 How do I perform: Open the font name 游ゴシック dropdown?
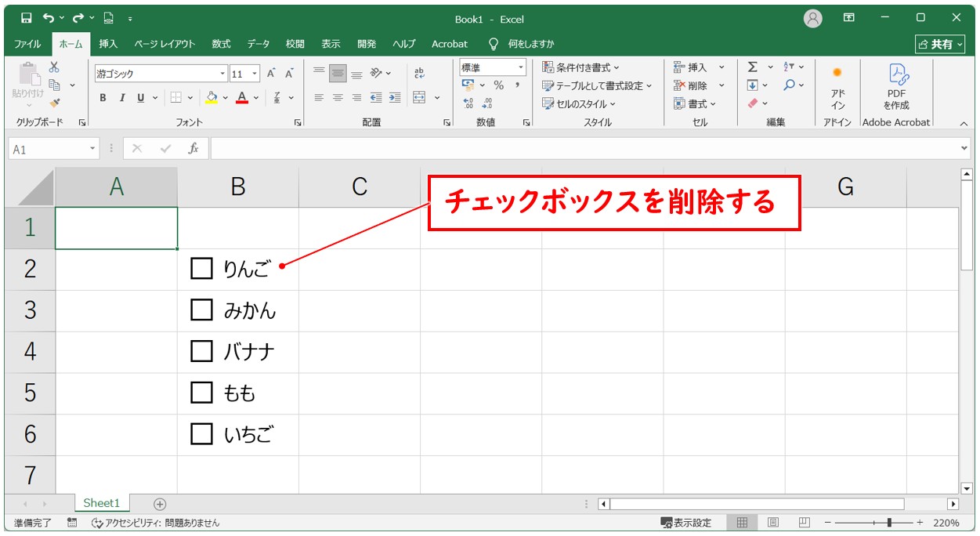pyautogui.click(x=222, y=74)
